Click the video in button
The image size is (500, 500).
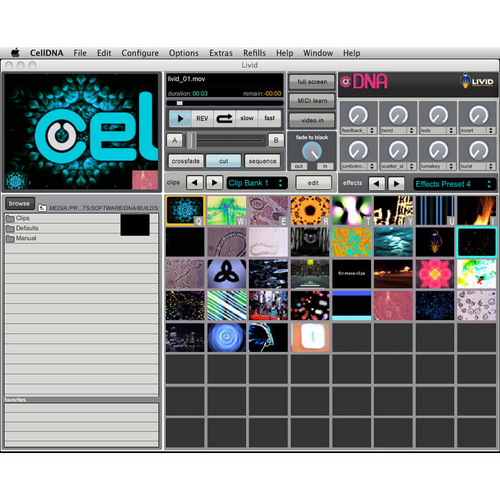coord(312,120)
